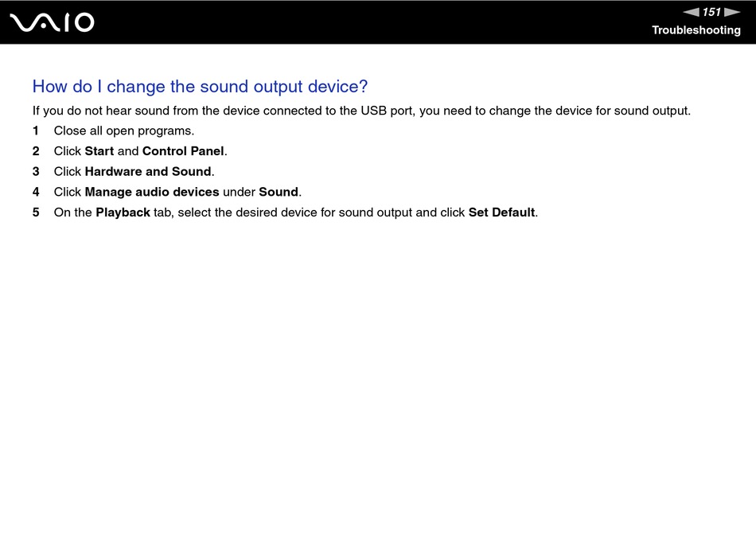
Task: Go to previous page with left arrow
Action: coord(691,12)
